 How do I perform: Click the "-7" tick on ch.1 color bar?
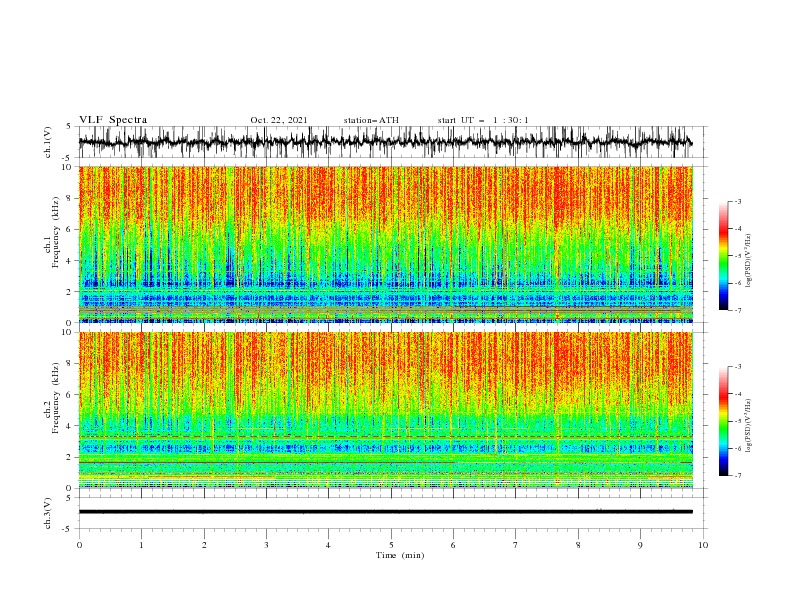point(737,311)
